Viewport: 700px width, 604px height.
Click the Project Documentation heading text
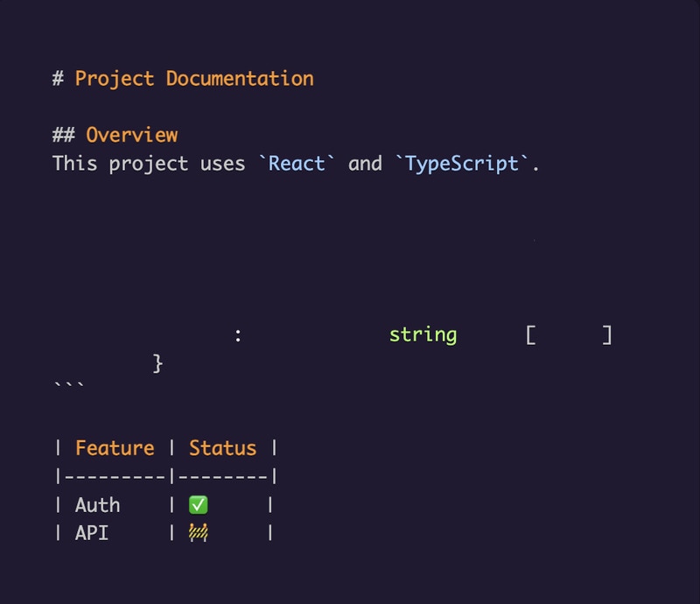194,78
